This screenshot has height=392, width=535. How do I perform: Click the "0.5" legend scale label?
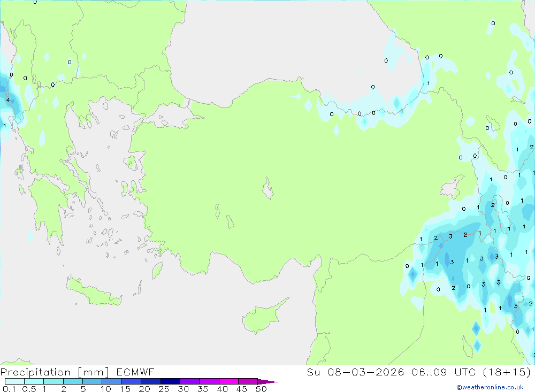coord(29,389)
